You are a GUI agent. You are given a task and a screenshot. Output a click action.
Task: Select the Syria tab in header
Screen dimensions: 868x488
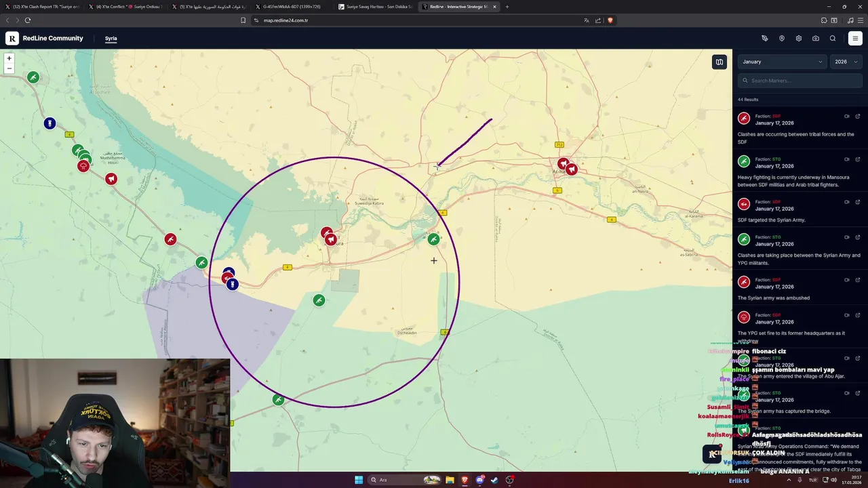111,39
